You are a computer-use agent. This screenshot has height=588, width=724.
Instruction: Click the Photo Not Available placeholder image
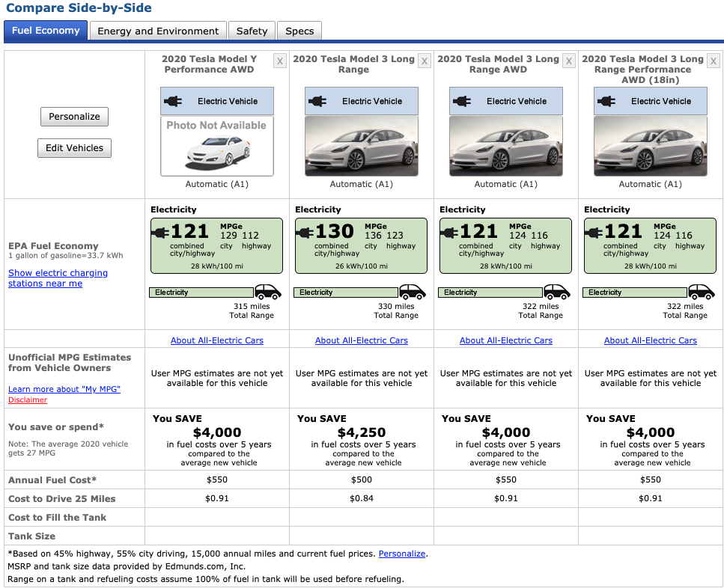[217, 146]
